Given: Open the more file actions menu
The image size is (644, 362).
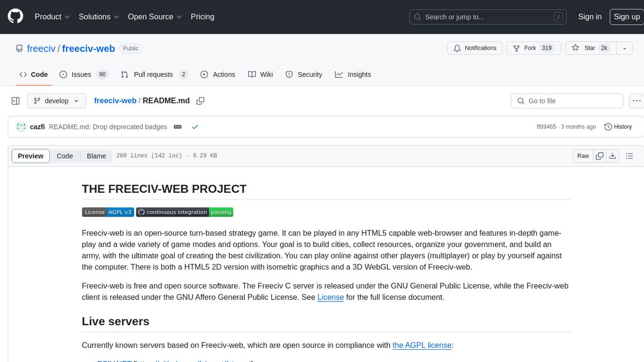Looking at the screenshot, I should [637, 101].
